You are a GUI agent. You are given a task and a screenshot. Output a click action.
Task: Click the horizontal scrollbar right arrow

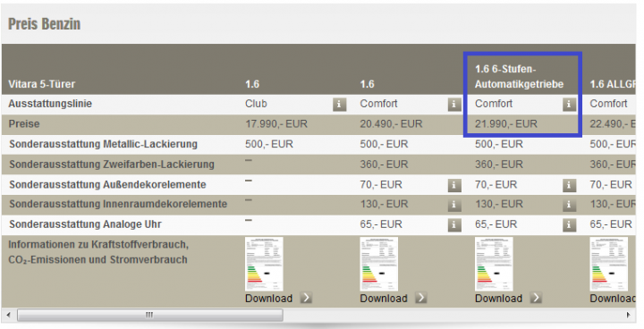point(629,316)
